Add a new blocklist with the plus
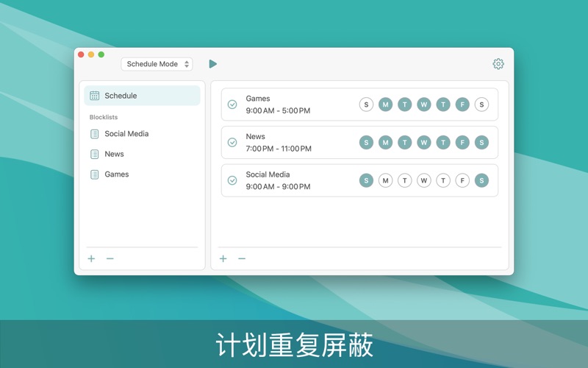The width and height of the screenshot is (588, 368). (91, 258)
